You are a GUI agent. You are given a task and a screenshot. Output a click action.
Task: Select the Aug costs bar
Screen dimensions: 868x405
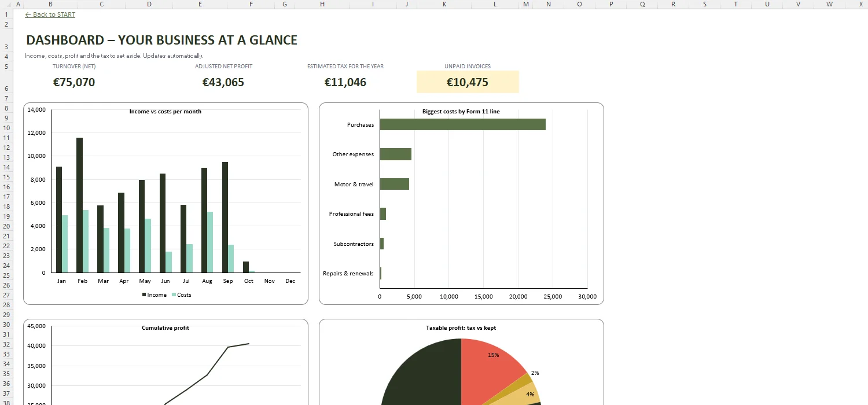210,242
